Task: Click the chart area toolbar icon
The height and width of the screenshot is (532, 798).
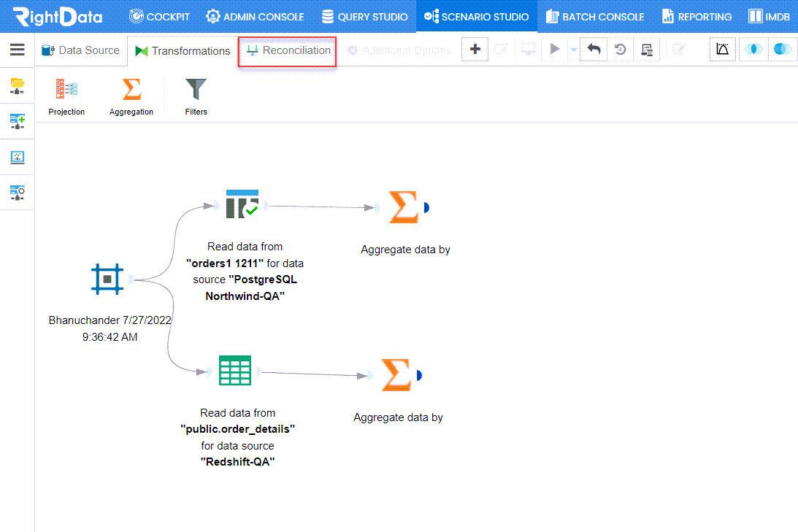Action: point(723,50)
